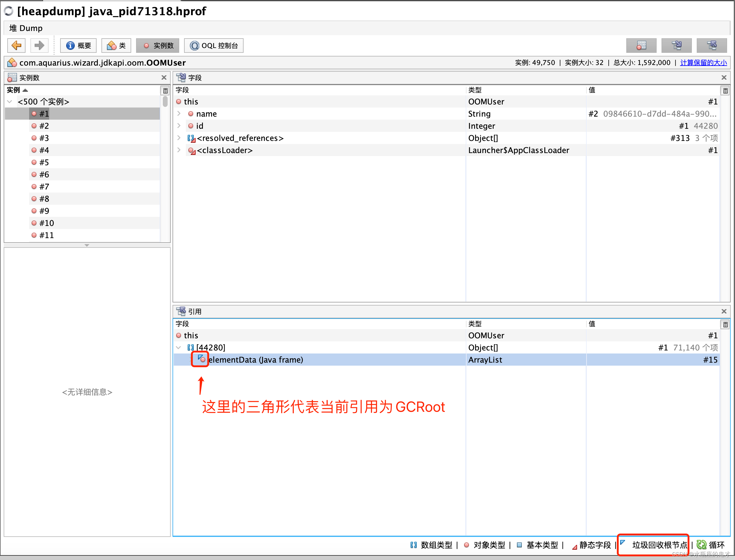Image resolution: width=735 pixels, height=560 pixels.
Task: Open the 概要 summary view
Action: click(78, 46)
